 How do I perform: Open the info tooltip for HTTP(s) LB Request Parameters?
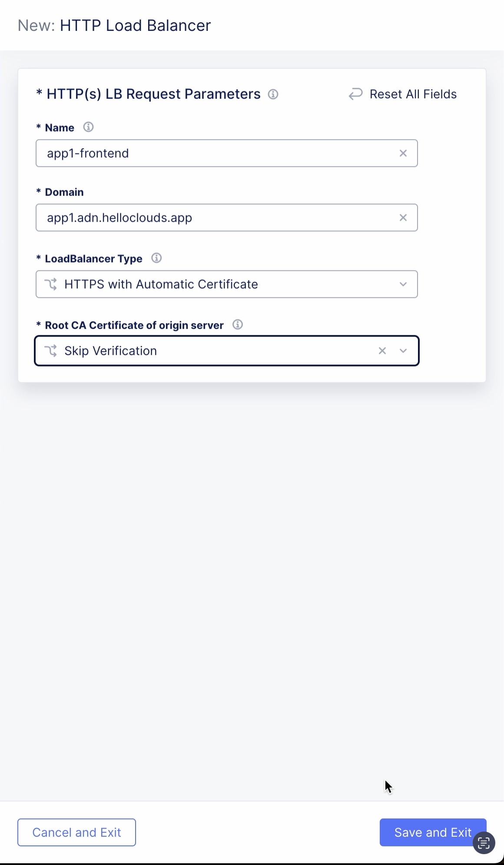point(273,94)
